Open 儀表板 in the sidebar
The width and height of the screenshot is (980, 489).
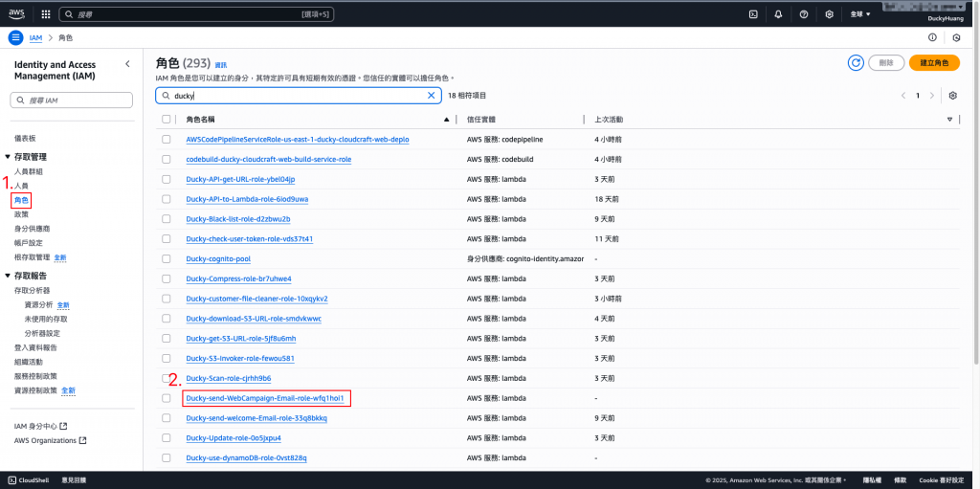pyautogui.click(x=25, y=138)
